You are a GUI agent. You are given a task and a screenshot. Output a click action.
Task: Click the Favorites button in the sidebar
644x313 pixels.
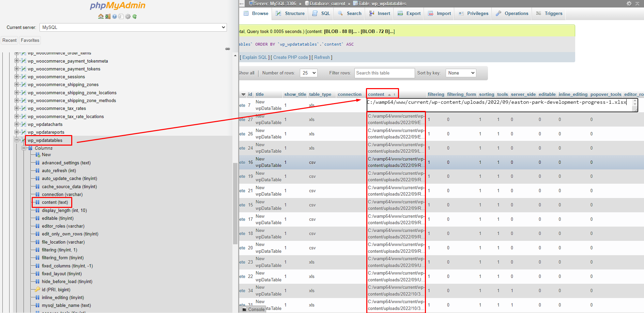click(30, 40)
